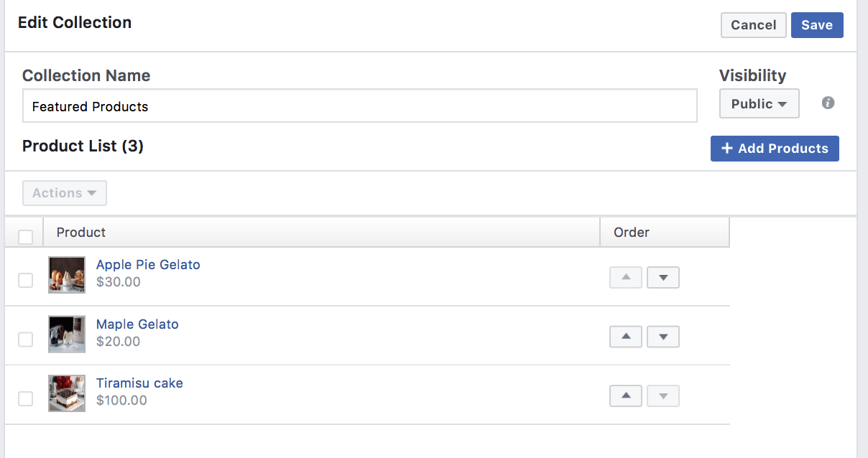Click the disabled up arrow for Apple Pie Gelato
Viewport: 868px width, 458px height.
coord(626,278)
